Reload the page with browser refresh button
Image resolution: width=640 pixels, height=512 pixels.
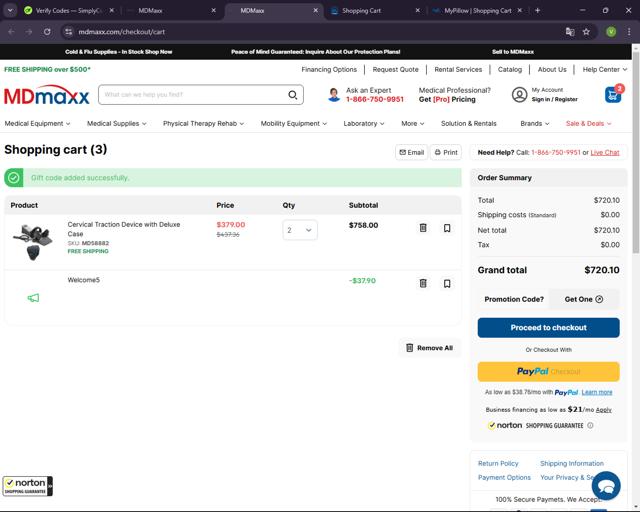pyautogui.click(x=47, y=32)
